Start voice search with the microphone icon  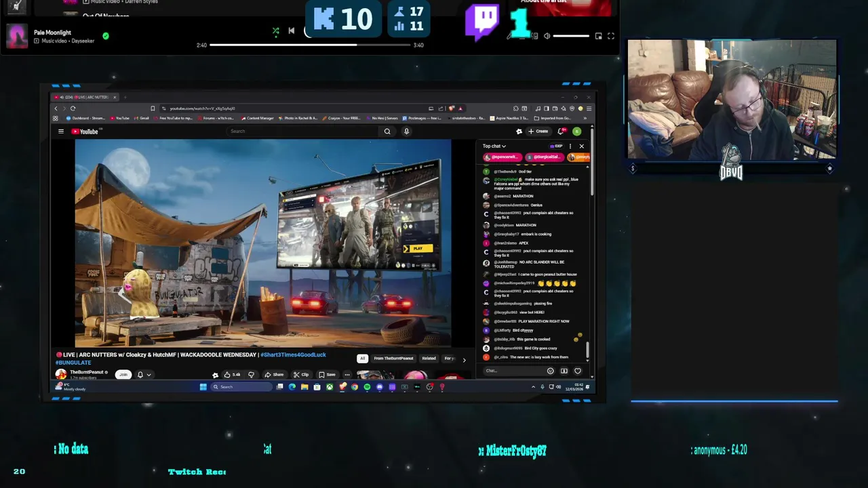[406, 131]
